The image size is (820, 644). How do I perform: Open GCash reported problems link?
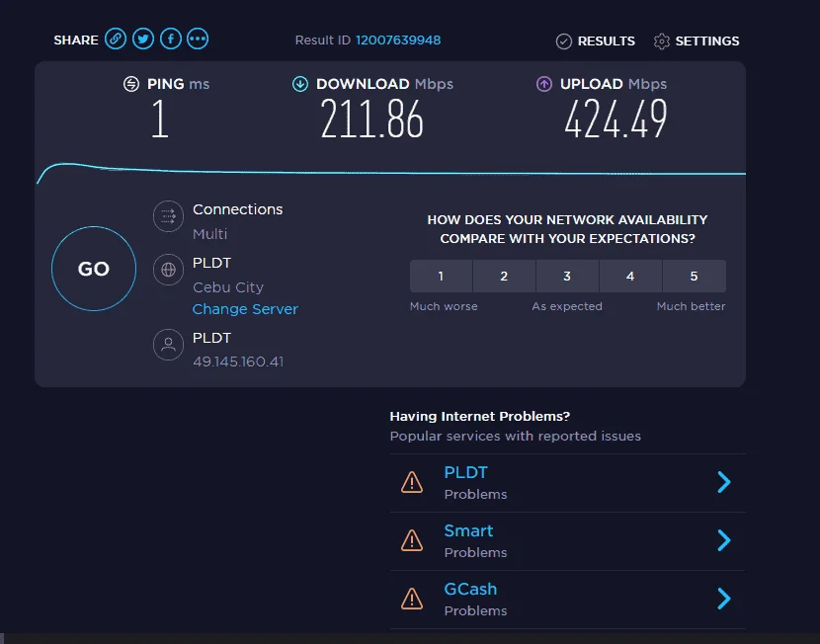click(x=470, y=589)
